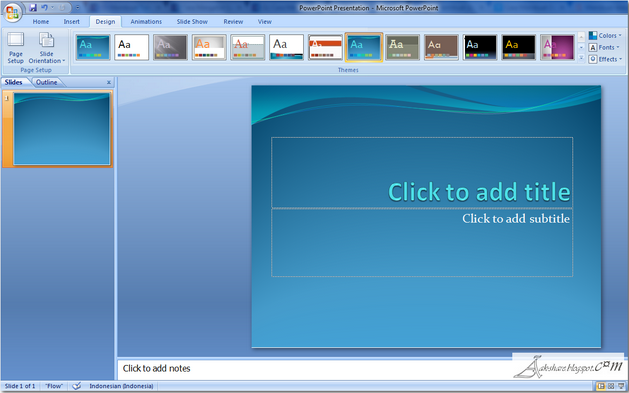
Task: Switch to Normal view button
Action: (601, 386)
